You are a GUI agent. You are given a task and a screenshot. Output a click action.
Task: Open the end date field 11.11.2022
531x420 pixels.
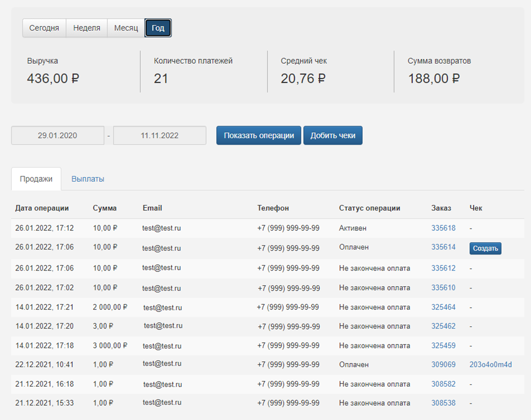pos(159,135)
